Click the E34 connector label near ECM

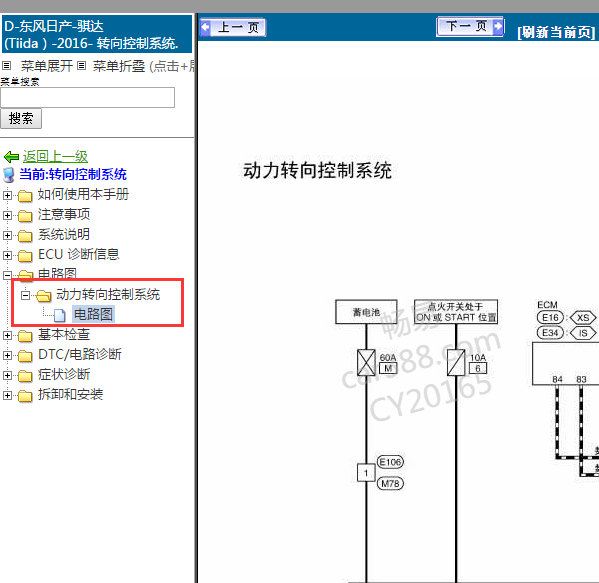coord(550,333)
